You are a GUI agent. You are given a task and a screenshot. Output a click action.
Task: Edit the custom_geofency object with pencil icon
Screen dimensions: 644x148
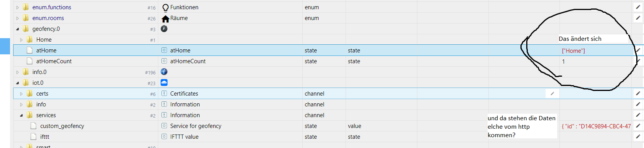638,126
